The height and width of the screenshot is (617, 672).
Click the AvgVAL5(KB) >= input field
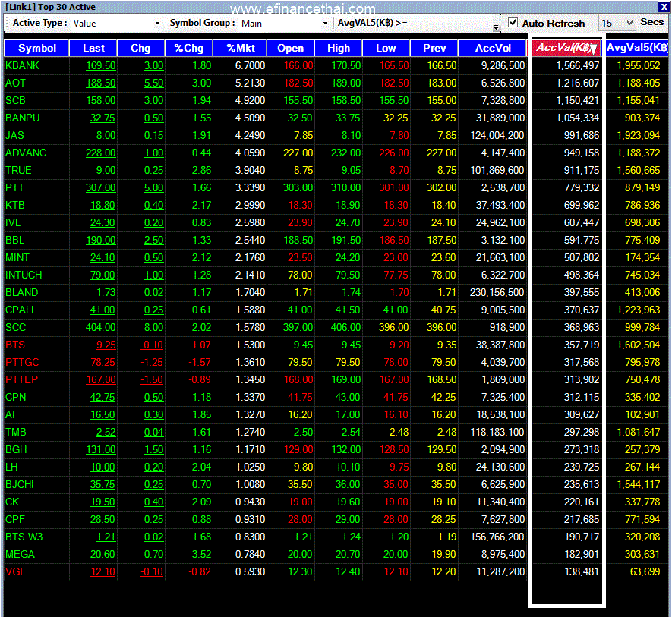point(452,23)
